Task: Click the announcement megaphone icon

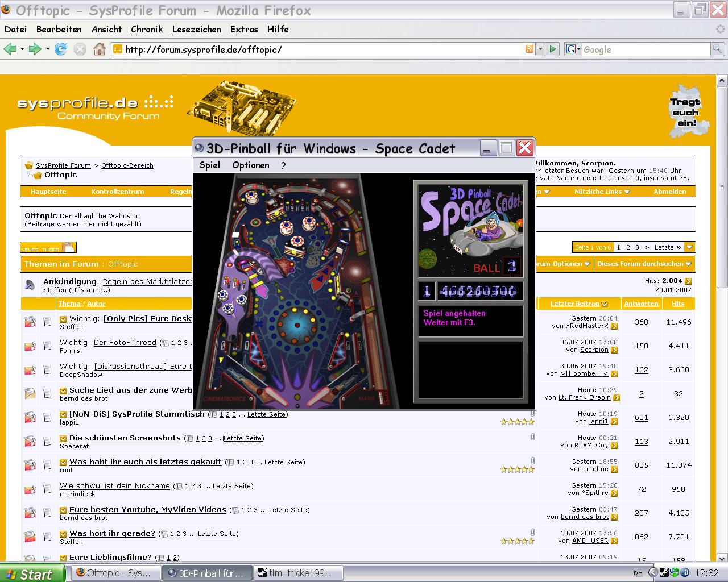Action: click(30, 285)
